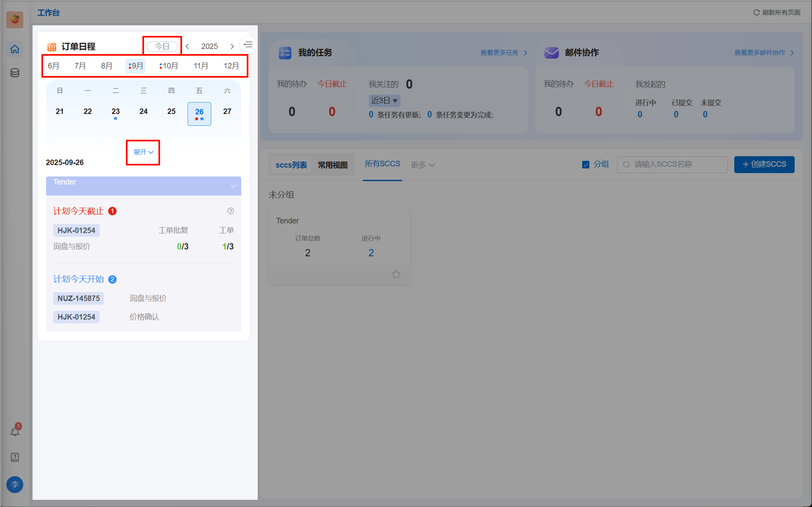The image size is (812, 507).
Task: Click the home icon in sidebar
Action: 15,49
